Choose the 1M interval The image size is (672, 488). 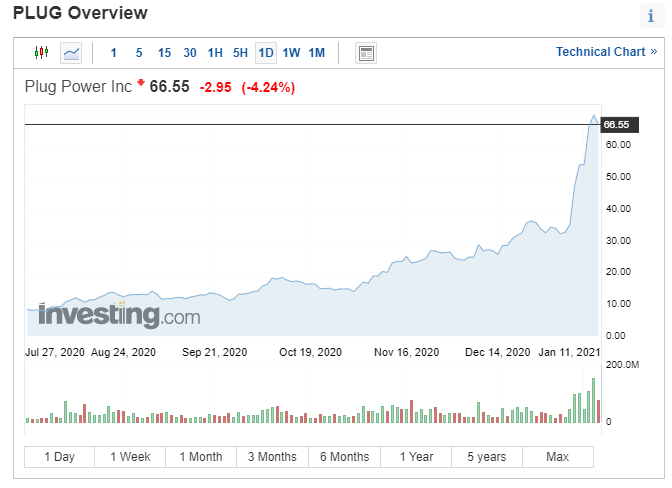[x=317, y=53]
